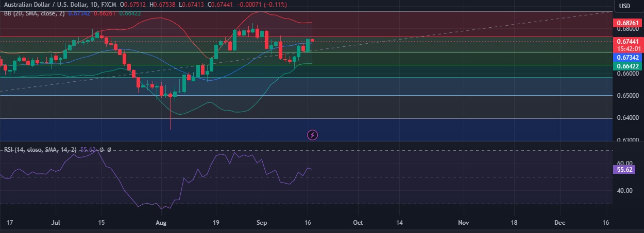The width and height of the screenshot is (644, 233).
Task: Click the Nov date on time axis
Action: click(464, 223)
